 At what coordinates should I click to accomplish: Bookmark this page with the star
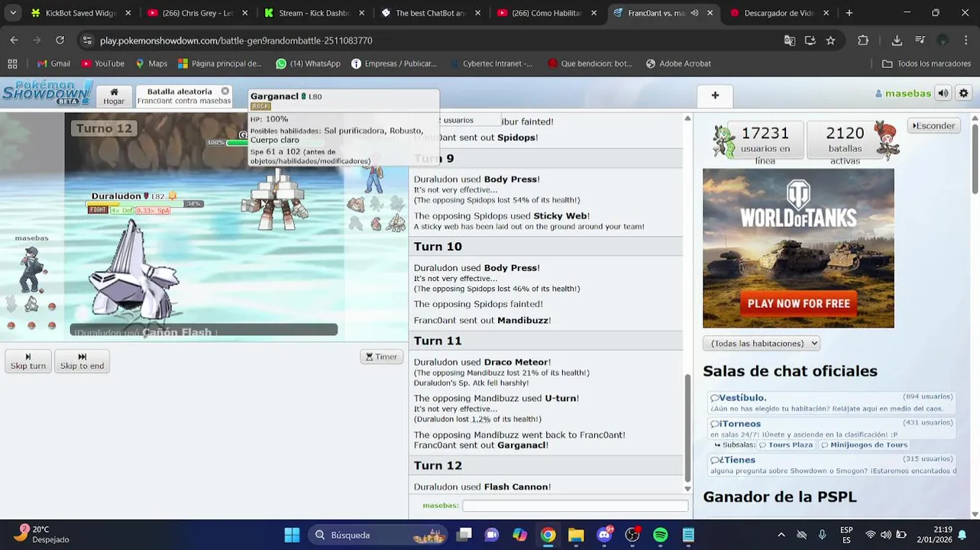click(x=830, y=40)
